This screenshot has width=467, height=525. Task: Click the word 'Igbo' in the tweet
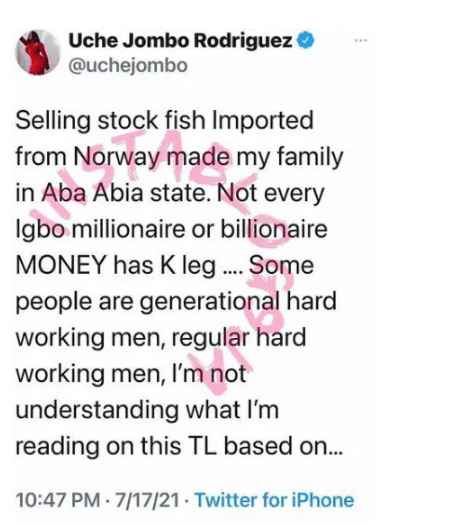(40, 230)
